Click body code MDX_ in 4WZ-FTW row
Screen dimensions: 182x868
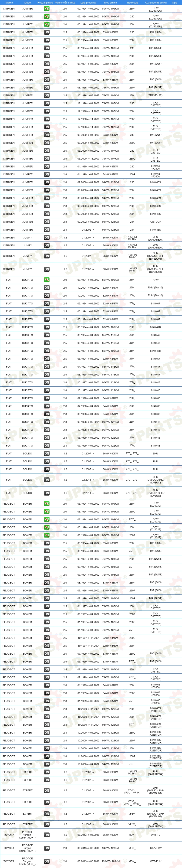pos(132,848)
